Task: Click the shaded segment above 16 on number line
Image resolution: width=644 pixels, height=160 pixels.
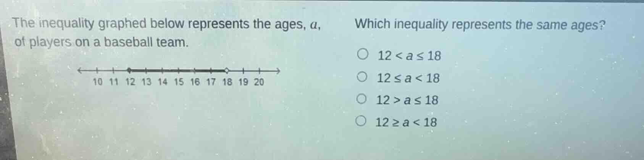Action: (x=195, y=70)
